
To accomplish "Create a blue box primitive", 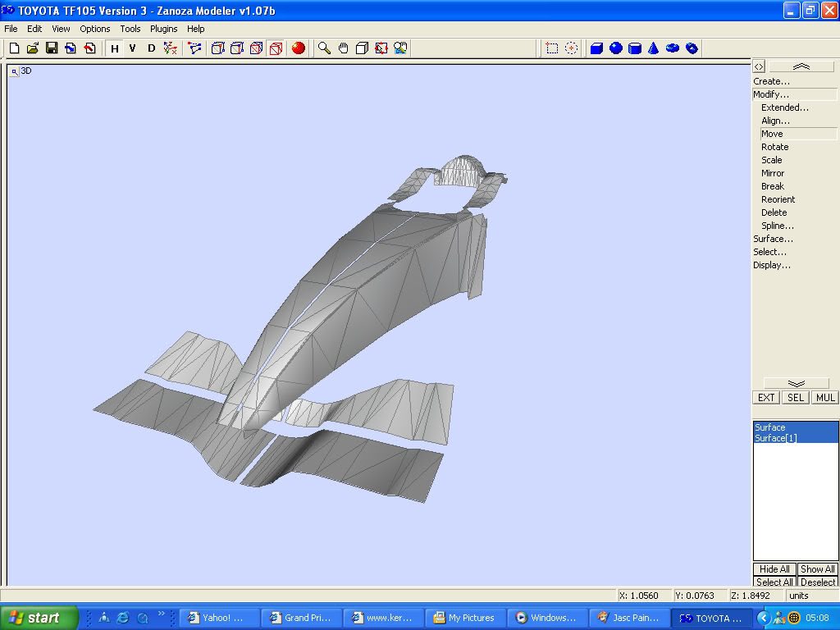I will click(596, 48).
